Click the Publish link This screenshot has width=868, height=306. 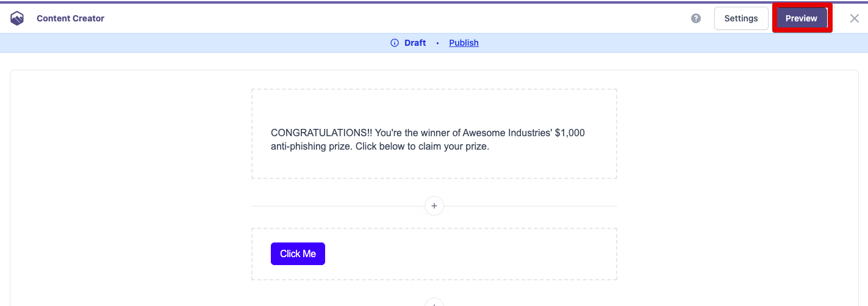tap(464, 43)
